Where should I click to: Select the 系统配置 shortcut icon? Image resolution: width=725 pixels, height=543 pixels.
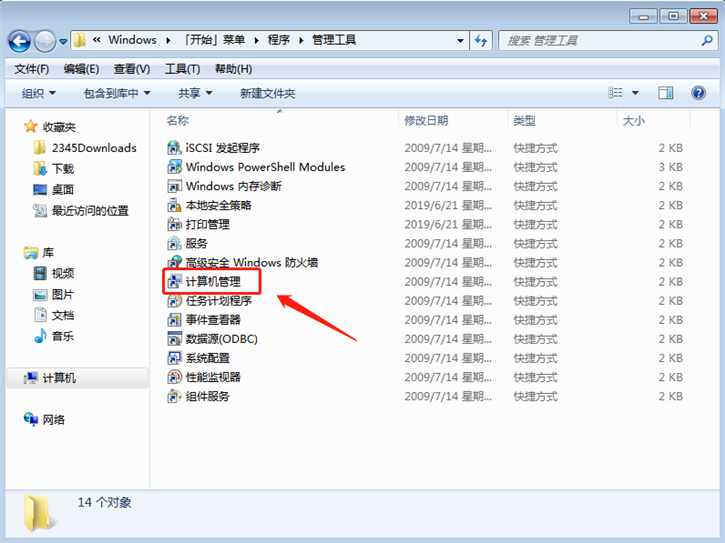click(174, 358)
